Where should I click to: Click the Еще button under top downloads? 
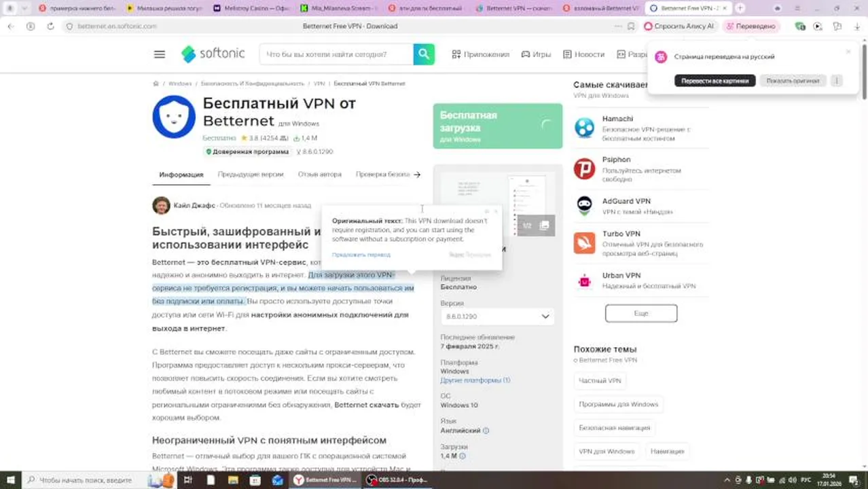point(641,313)
